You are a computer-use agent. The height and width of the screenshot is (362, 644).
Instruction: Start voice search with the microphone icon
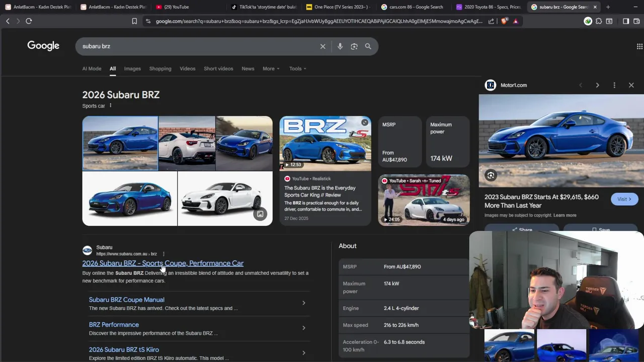[x=340, y=46]
